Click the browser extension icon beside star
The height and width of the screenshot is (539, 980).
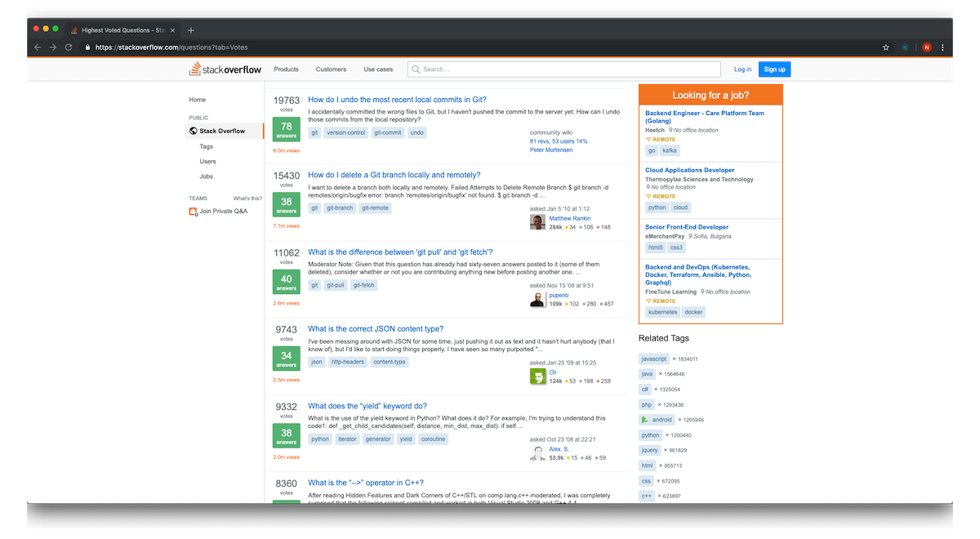pyautogui.click(x=906, y=47)
